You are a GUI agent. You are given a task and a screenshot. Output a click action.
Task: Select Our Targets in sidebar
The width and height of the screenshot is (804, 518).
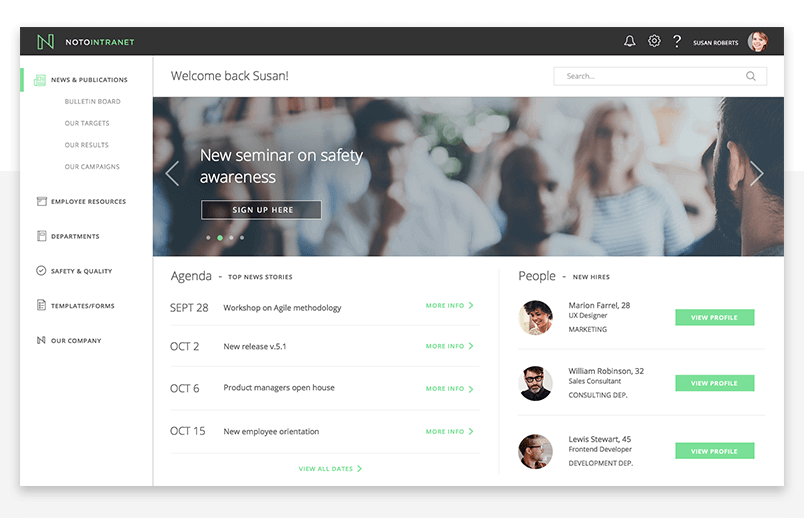click(x=87, y=123)
